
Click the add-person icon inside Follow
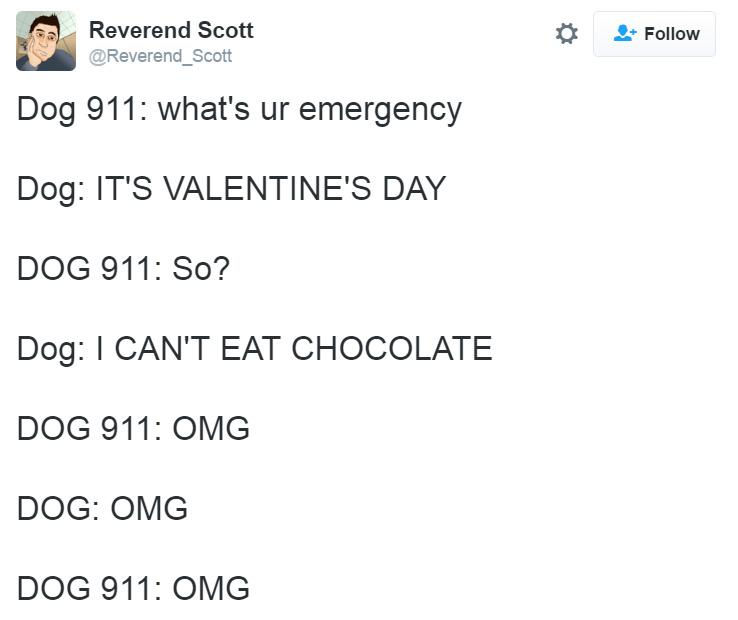pyautogui.click(x=625, y=33)
